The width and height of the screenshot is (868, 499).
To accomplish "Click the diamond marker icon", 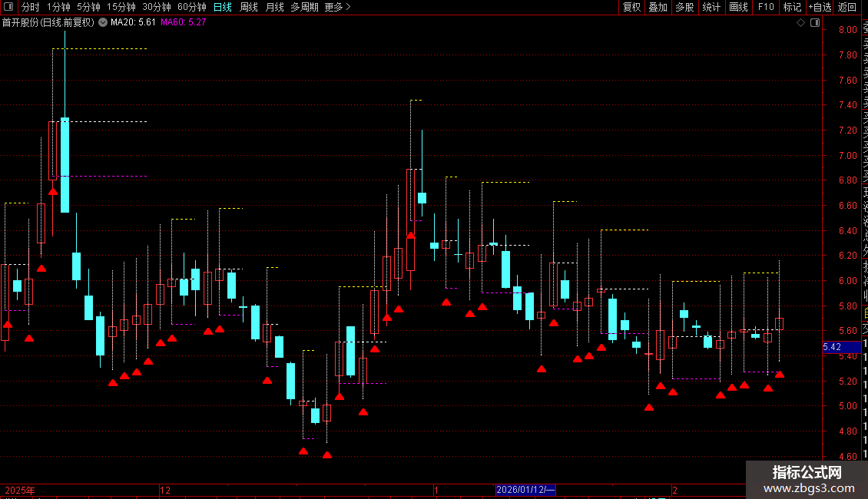I will click(x=800, y=23).
